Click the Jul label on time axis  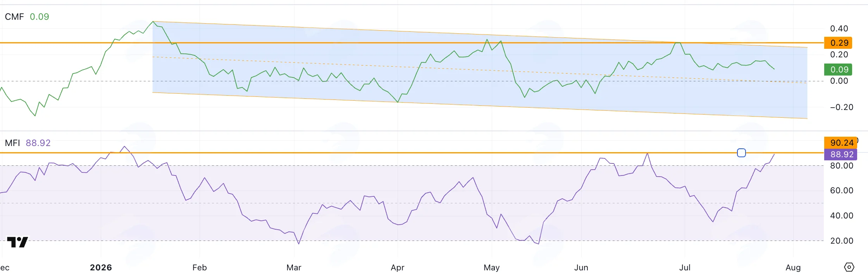tap(685, 268)
